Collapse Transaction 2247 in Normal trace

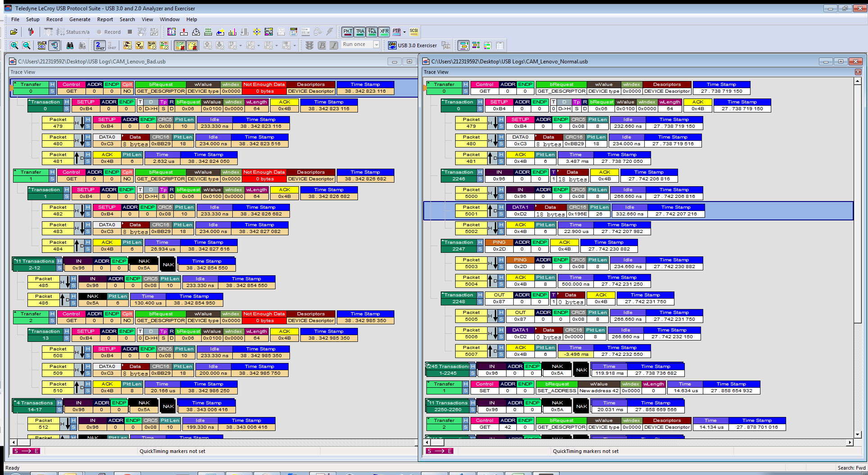coord(443,242)
